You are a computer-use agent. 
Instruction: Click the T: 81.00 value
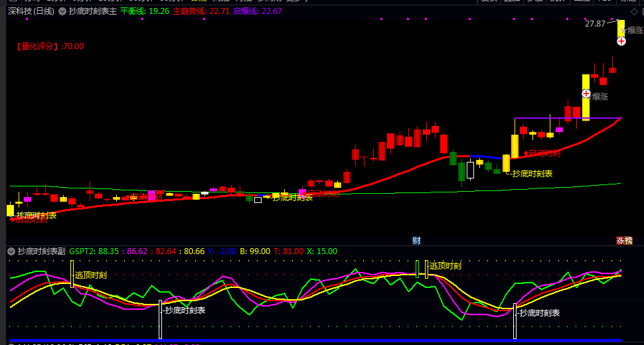click(x=289, y=251)
